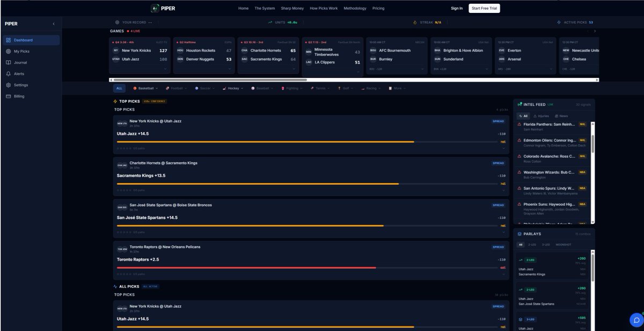The height and width of the screenshot is (331, 644).
Task: Switch Intel Feed to Injuries tab
Action: (x=541, y=116)
